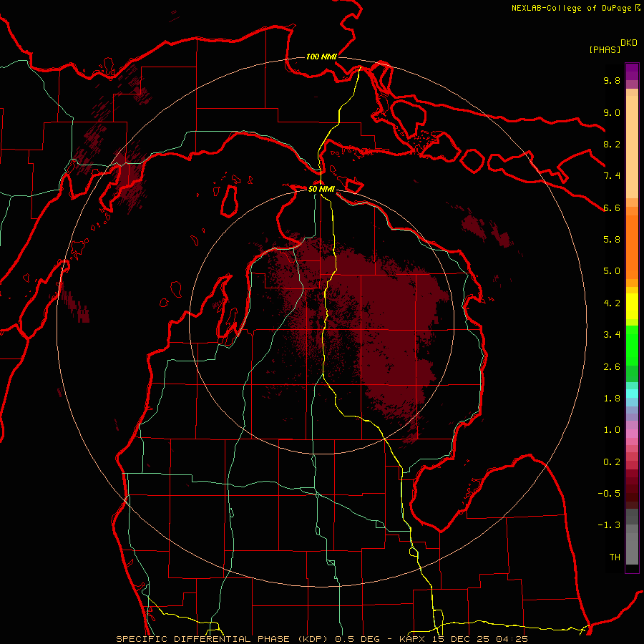
Task: Pick the cyan color bar segment
Action: [x=632, y=394]
